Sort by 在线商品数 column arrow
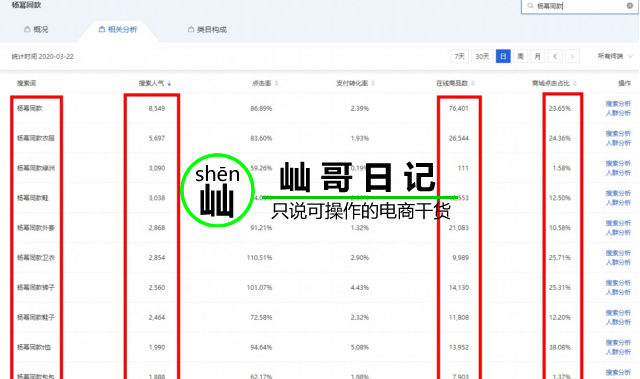The width and height of the screenshot is (640, 379). [473, 83]
